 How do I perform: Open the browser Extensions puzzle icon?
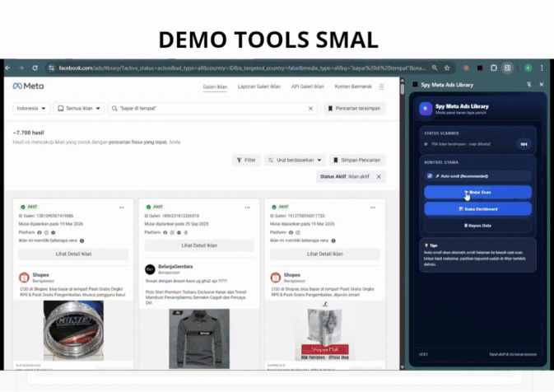494,68
